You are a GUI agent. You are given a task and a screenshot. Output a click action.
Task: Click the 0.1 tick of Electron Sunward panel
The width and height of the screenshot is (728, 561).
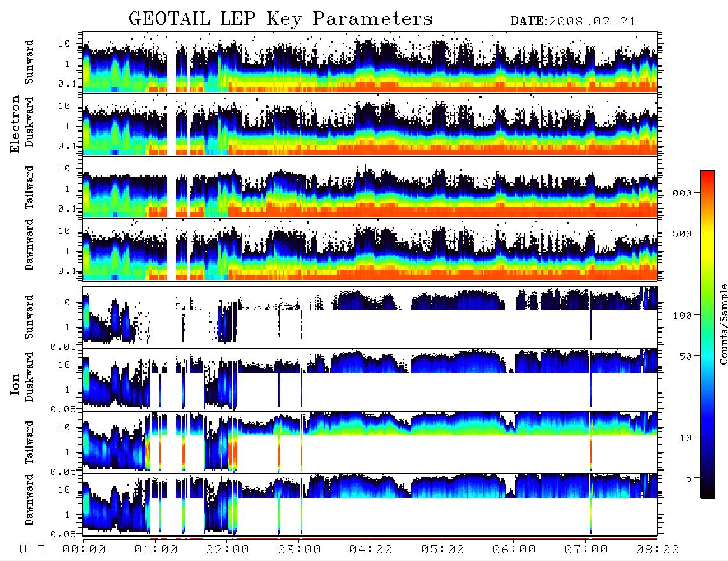point(67,84)
